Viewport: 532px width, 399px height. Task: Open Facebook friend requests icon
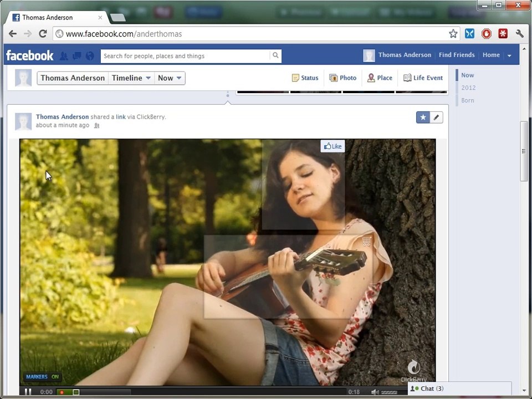[64, 55]
